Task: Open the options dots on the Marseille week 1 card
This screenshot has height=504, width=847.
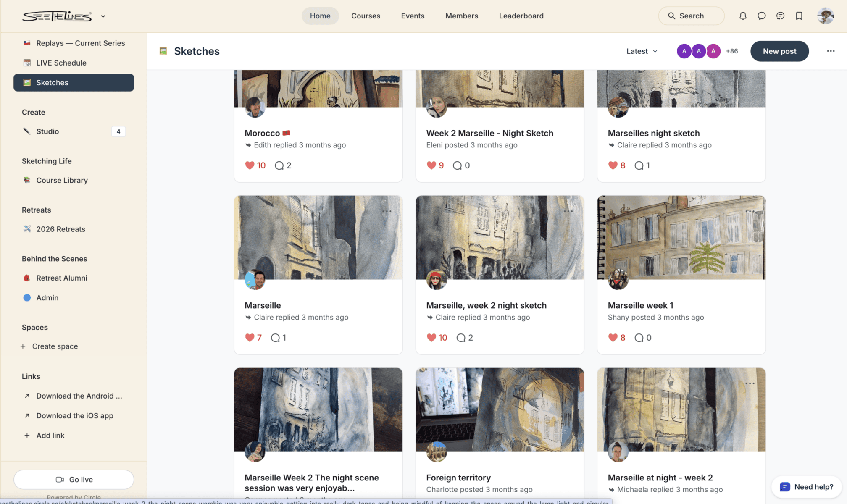Action: pos(750,211)
